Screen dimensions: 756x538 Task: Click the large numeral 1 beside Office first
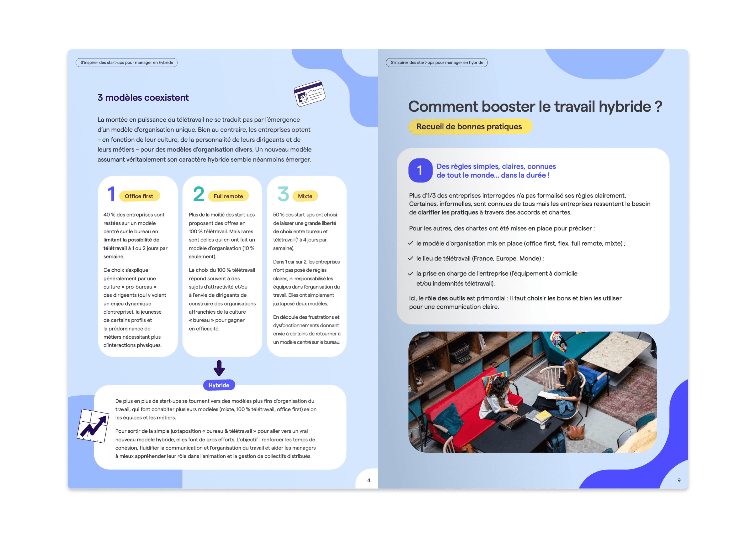point(111,194)
